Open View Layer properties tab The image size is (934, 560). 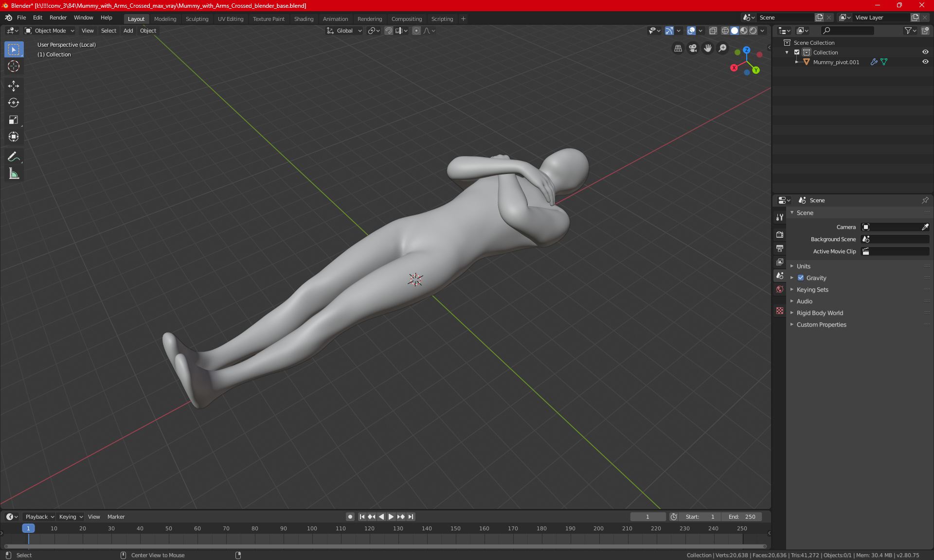click(780, 262)
